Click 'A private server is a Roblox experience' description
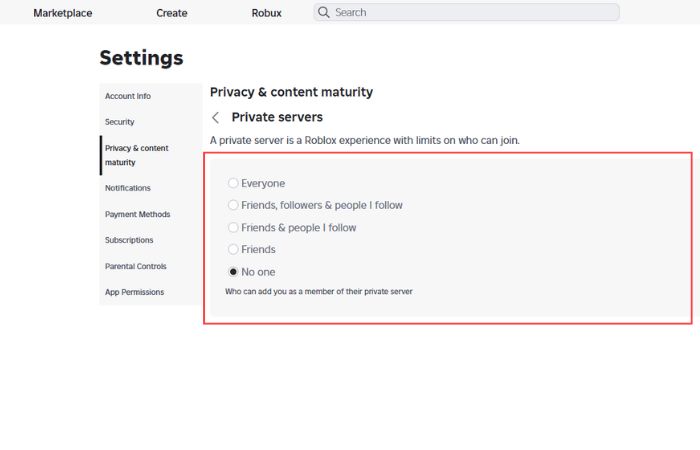 click(x=365, y=140)
